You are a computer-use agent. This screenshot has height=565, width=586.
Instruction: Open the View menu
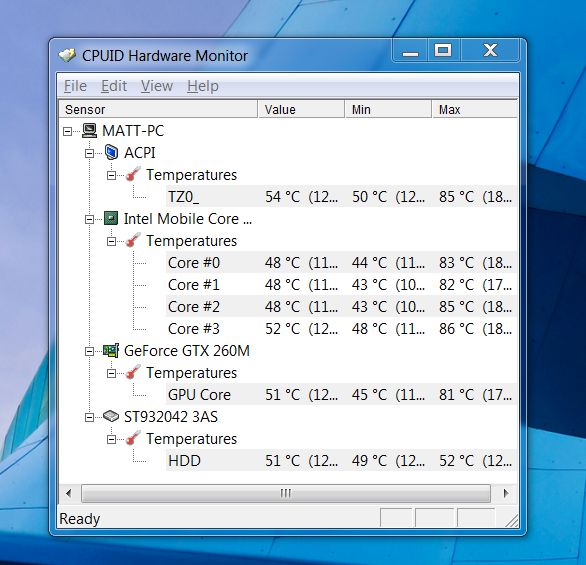(157, 86)
